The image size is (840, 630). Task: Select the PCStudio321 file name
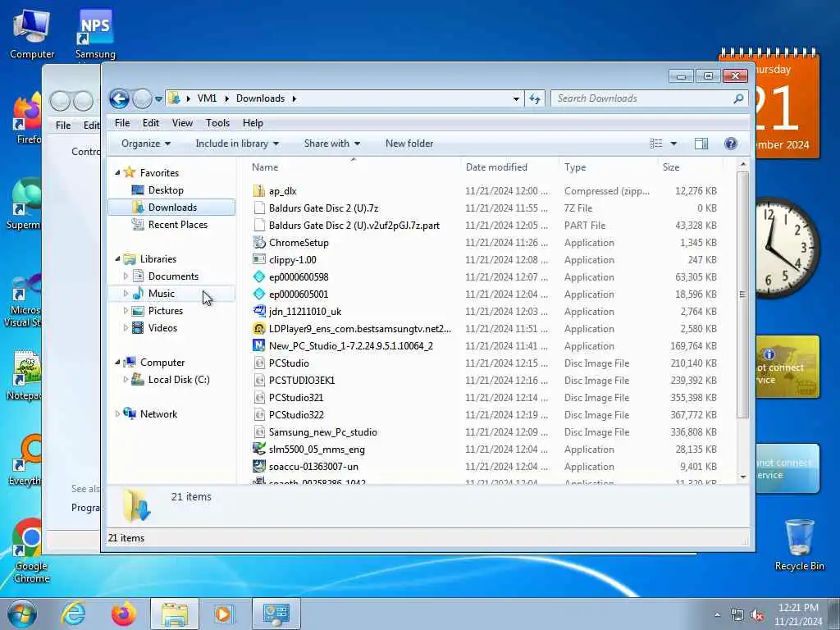[x=295, y=398]
